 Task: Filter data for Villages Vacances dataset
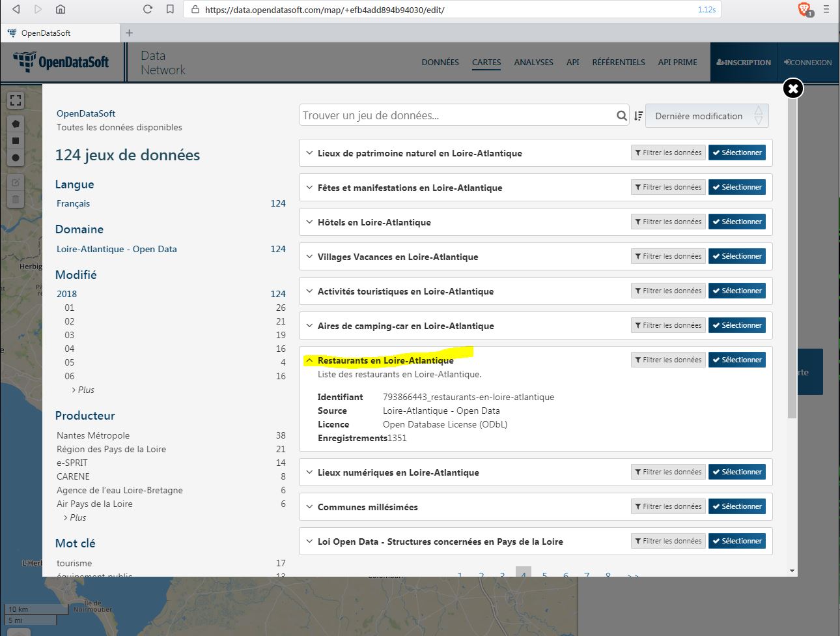pyautogui.click(x=667, y=257)
